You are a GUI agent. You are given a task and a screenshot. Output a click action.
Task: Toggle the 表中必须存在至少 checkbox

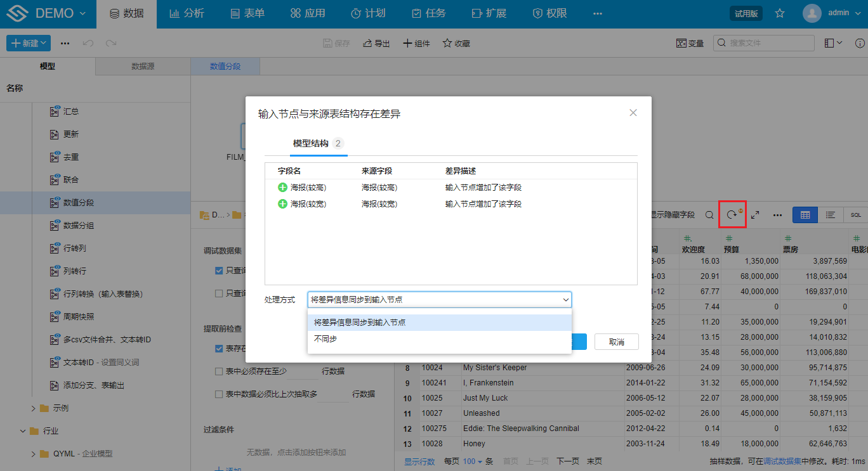tap(219, 371)
